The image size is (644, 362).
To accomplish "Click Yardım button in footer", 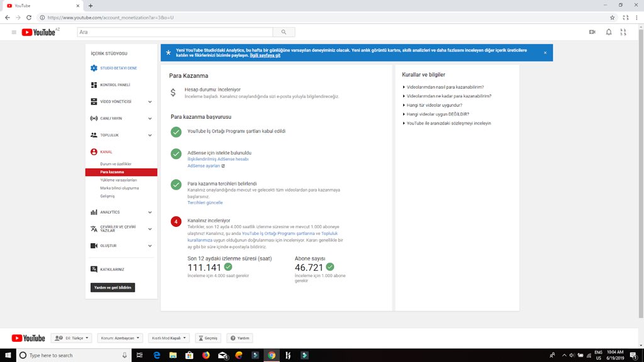I will 240,337.
